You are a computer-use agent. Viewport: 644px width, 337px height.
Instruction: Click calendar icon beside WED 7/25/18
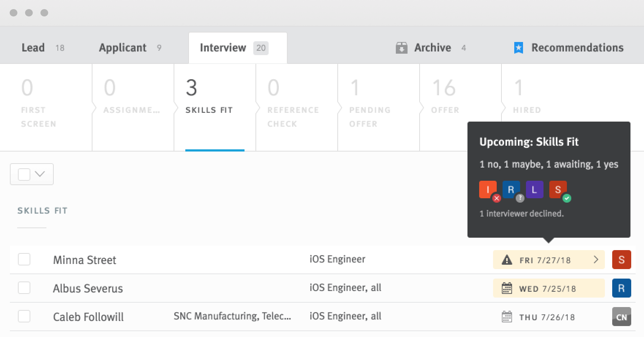coord(507,288)
